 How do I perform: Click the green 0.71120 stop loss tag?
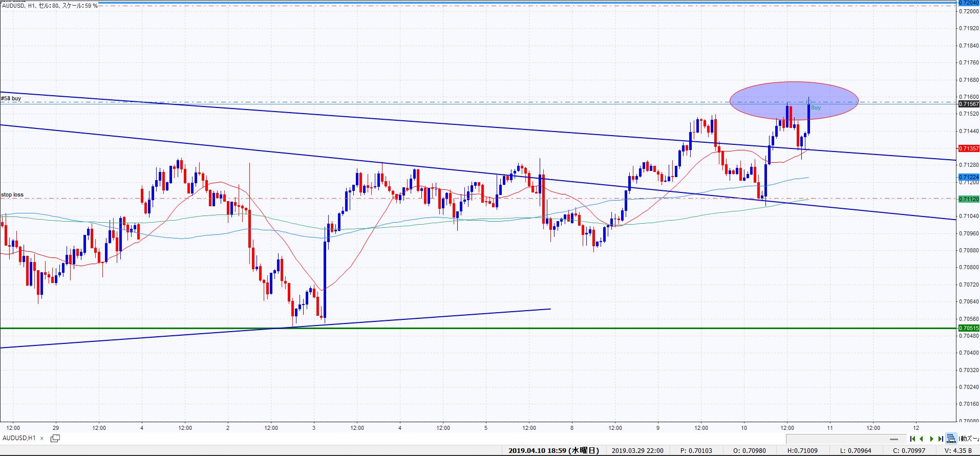[x=968, y=199]
